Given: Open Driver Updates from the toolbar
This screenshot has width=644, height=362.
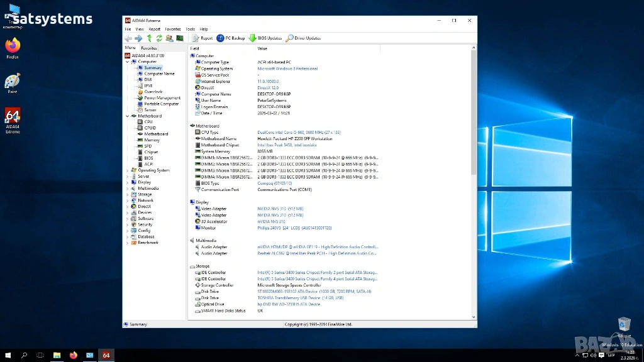Looking at the screenshot, I should 303,38.
